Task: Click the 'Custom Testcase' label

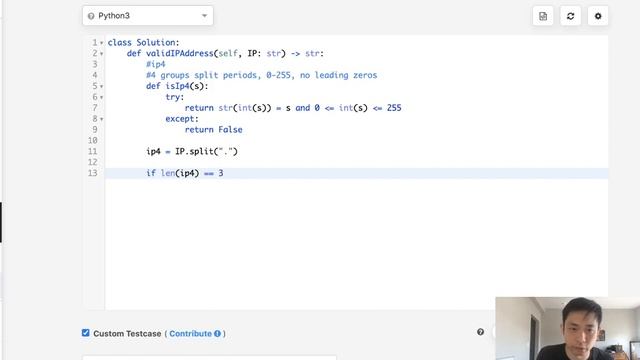Action: [127, 333]
